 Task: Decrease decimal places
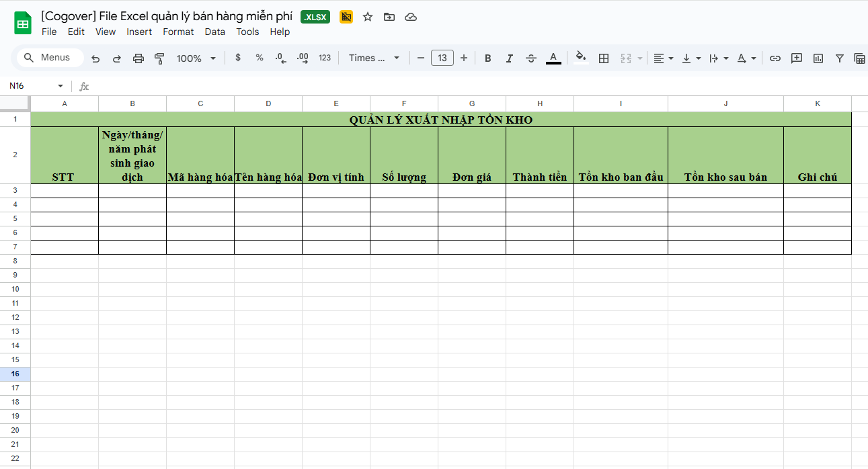[x=281, y=58]
